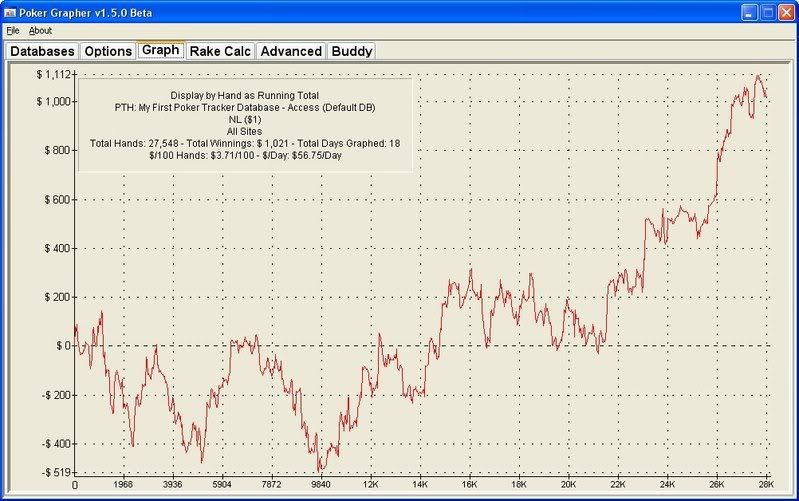Go to the Advanced tab

point(291,51)
